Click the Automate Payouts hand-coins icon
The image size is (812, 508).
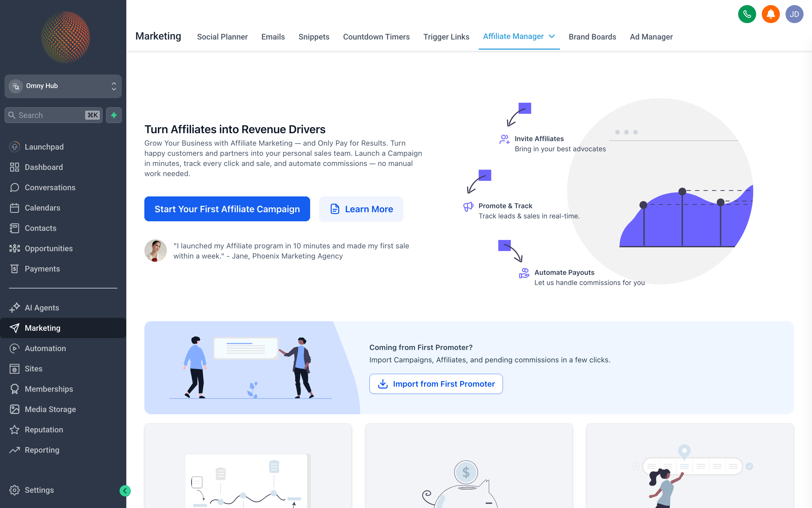(x=524, y=273)
